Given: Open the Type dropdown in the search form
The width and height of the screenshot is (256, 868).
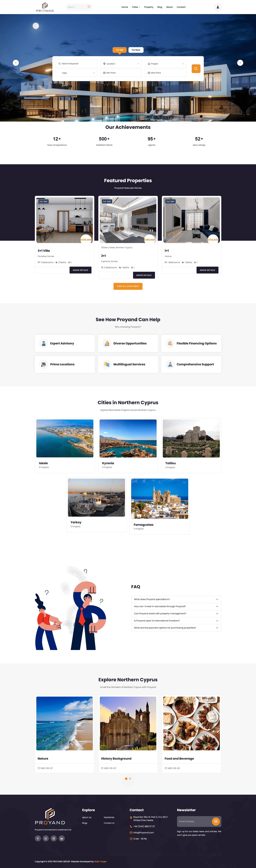Looking at the screenshot, I should 77,73.
